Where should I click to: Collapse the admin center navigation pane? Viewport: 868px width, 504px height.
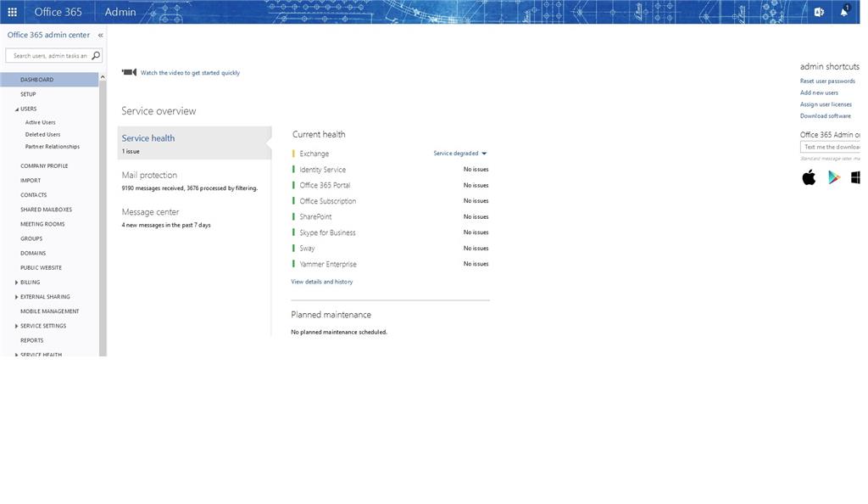pos(100,35)
